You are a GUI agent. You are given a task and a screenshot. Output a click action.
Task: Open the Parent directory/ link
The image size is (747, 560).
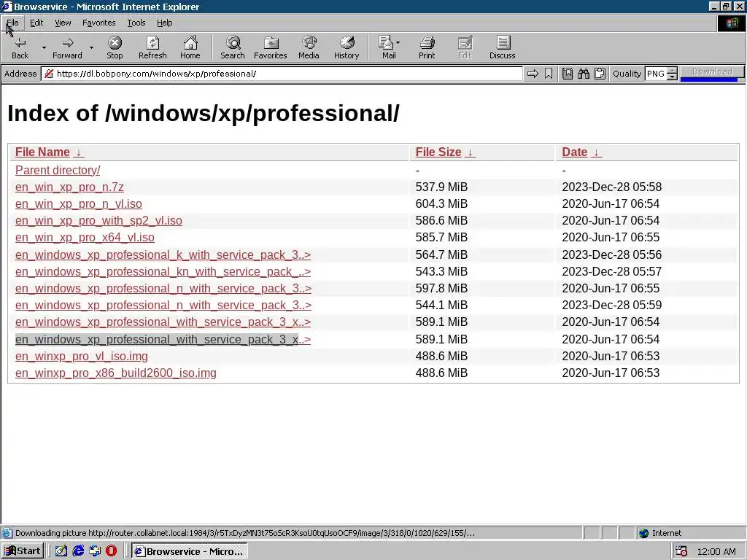(x=58, y=170)
